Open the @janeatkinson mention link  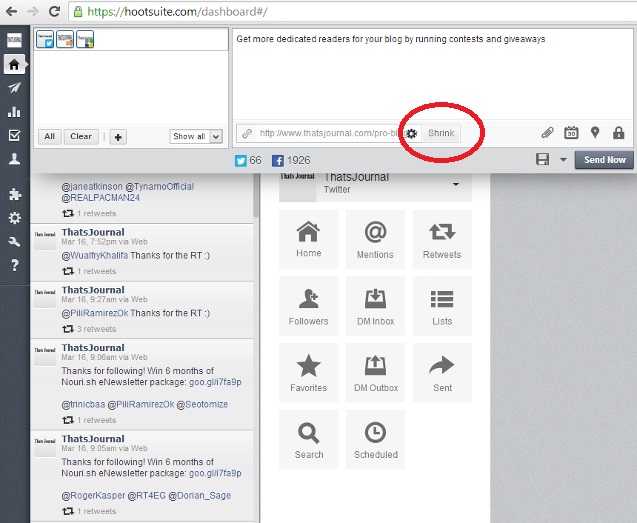[x=92, y=187]
